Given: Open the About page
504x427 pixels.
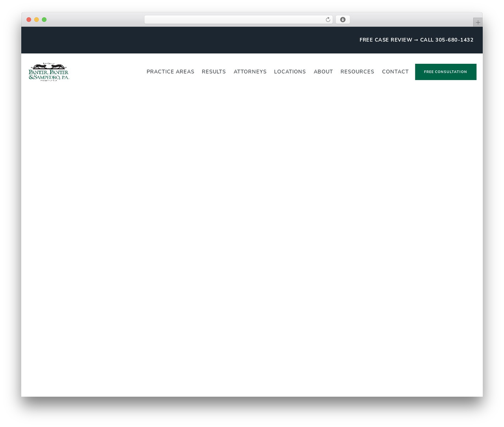Looking at the screenshot, I should (323, 72).
